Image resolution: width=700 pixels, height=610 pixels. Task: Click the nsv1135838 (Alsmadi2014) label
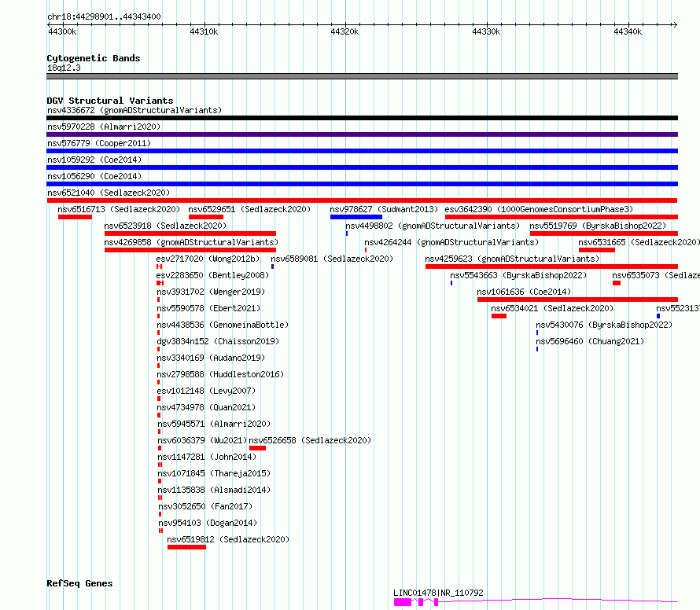pos(214,490)
